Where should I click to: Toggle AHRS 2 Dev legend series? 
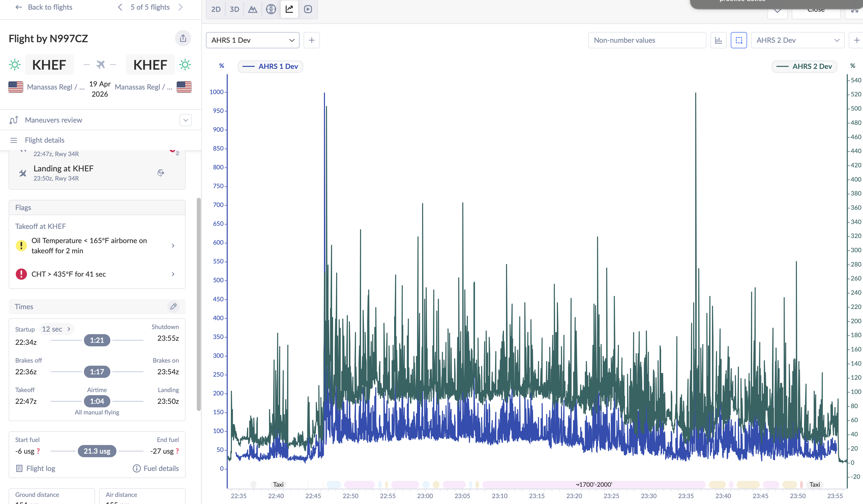pyautogui.click(x=804, y=66)
